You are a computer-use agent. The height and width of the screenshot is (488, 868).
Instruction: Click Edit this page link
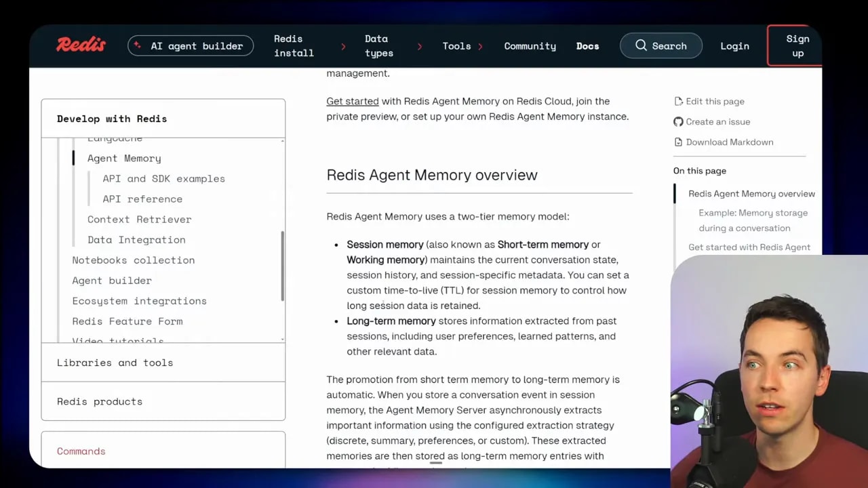tap(715, 101)
